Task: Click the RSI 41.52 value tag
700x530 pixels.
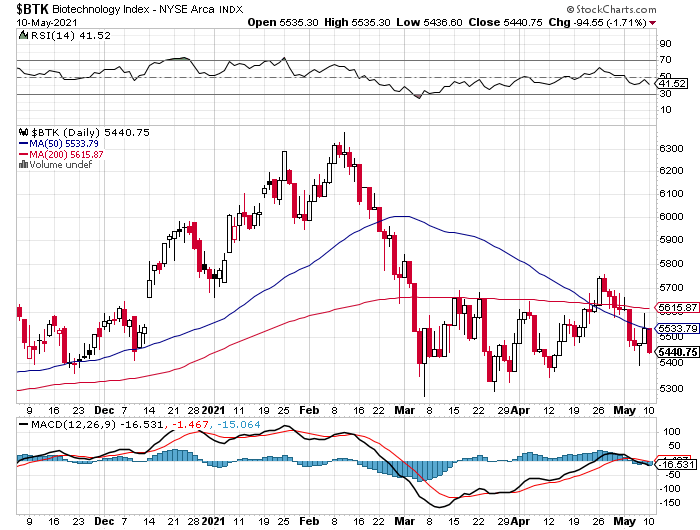Action: (672, 83)
